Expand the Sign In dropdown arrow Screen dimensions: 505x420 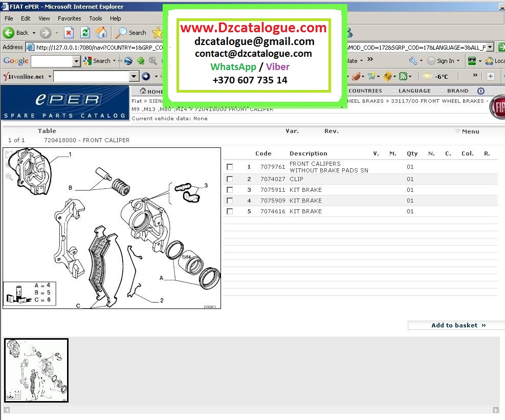(x=458, y=60)
